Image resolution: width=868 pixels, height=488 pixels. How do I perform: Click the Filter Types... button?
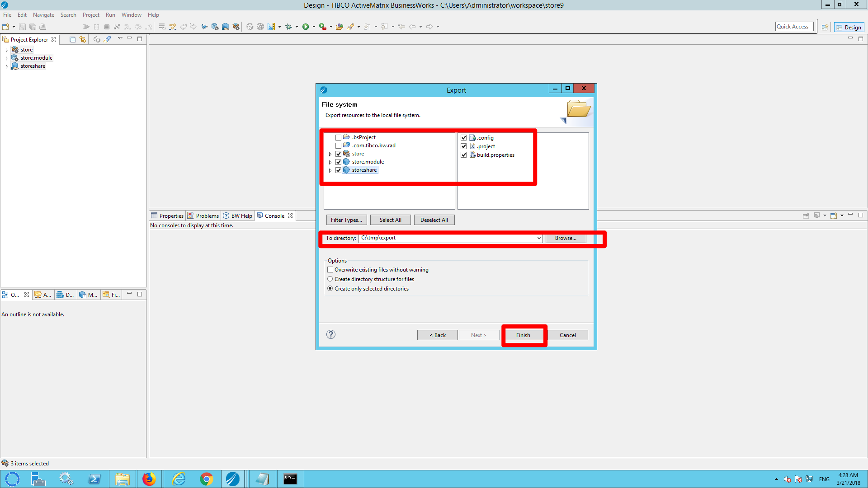346,220
